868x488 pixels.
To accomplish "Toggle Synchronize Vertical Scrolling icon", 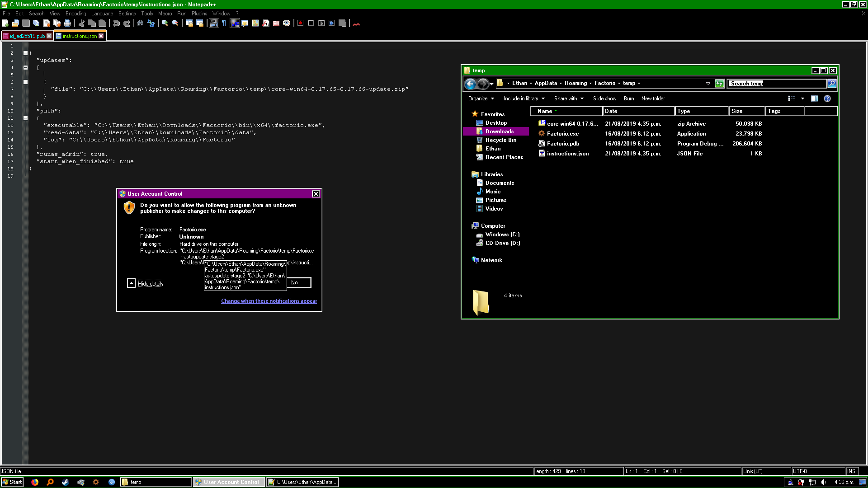I will point(189,23).
